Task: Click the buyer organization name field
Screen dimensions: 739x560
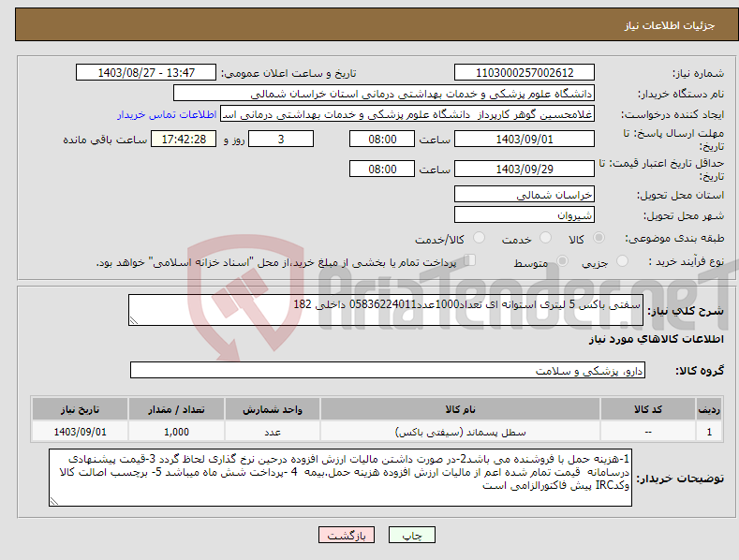Action: pos(384,94)
